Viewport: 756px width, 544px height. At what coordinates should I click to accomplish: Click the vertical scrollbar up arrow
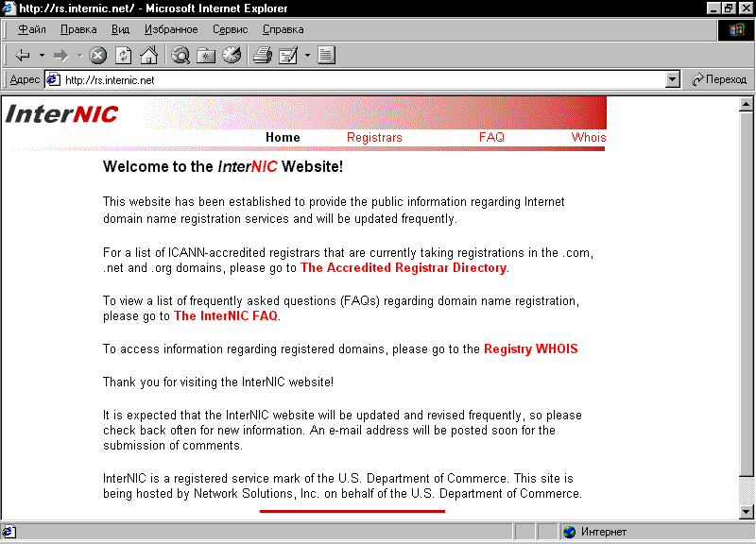click(x=746, y=104)
